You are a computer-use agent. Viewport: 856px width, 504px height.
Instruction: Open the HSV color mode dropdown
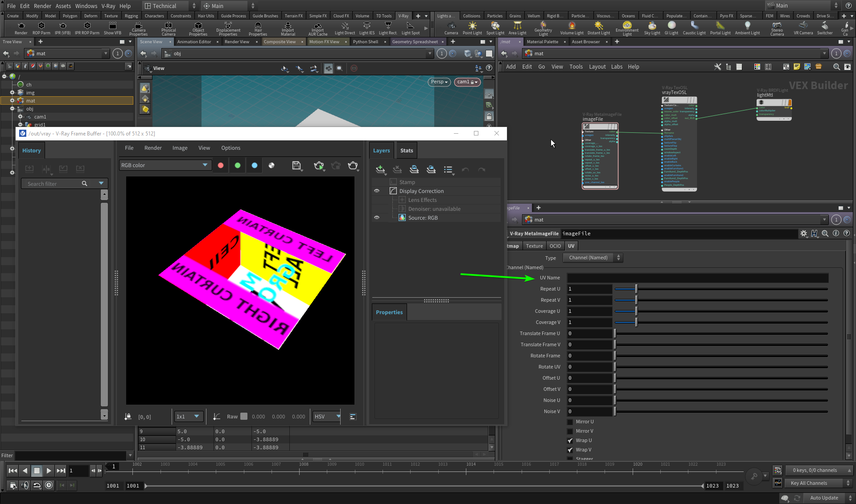327,417
